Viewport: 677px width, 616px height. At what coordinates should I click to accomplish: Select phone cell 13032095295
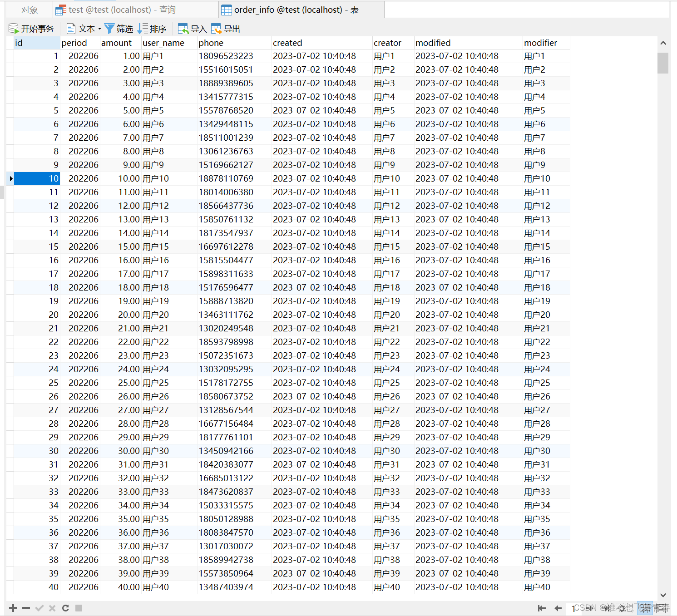click(x=234, y=370)
